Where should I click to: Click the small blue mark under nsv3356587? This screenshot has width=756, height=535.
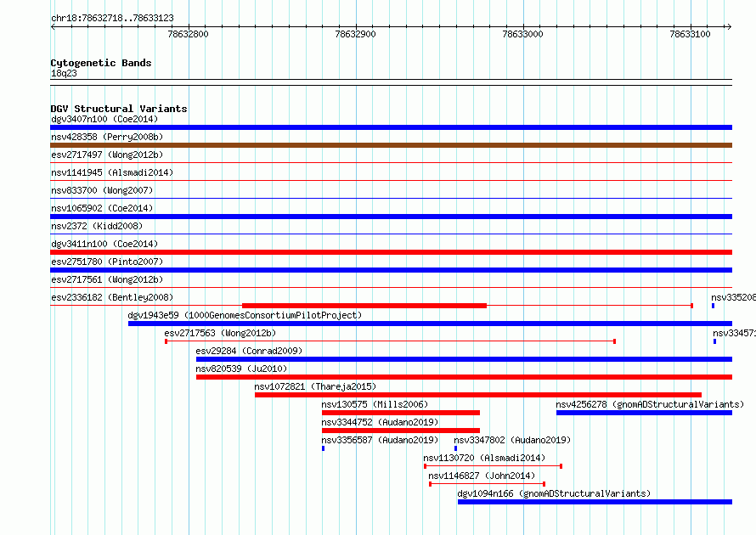[323, 448]
